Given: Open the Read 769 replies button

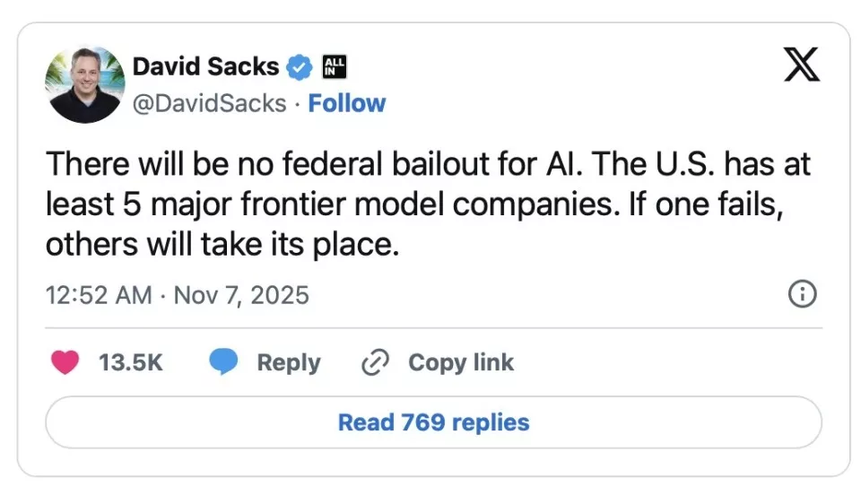Looking at the screenshot, I should [433, 422].
